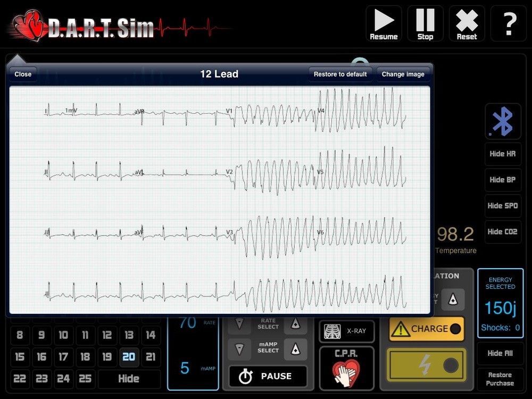The width and height of the screenshot is (532, 399).
Task: Change the 12 lead image
Action: click(x=403, y=74)
